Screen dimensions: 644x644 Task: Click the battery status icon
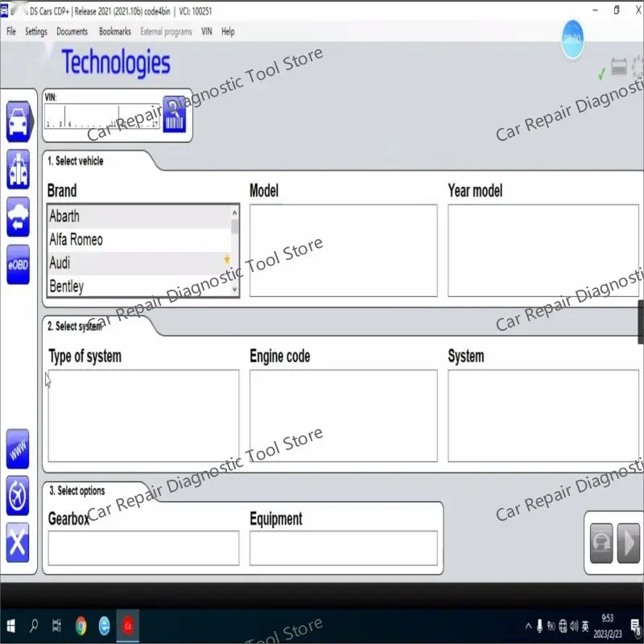pyautogui.click(x=619, y=66)
